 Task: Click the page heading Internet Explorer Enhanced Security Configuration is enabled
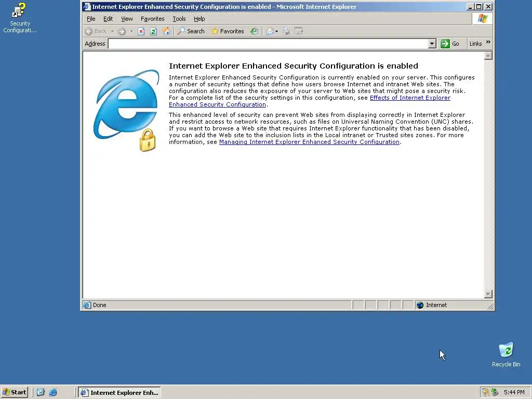click(294, 66)
